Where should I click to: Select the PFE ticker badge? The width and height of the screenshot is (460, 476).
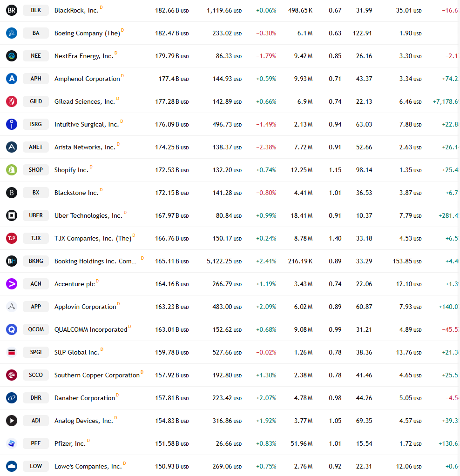(x=36, y=443)
